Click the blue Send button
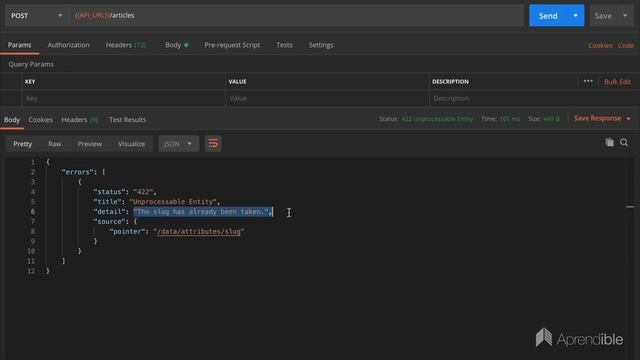This screenshot has width=640, height=360. coord(548,16)
